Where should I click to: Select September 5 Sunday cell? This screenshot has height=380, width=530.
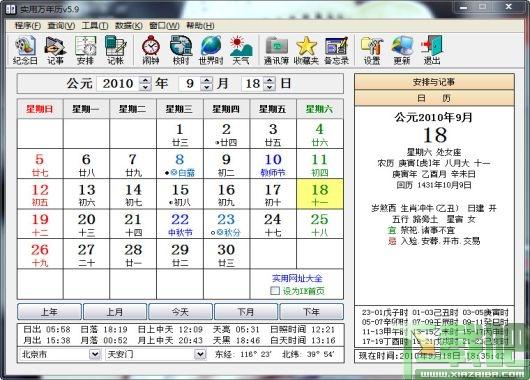40,164
